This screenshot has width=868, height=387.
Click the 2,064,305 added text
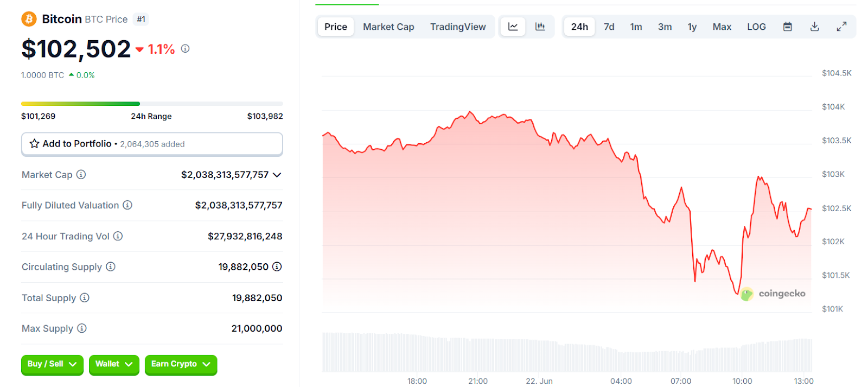coord(152,144)
